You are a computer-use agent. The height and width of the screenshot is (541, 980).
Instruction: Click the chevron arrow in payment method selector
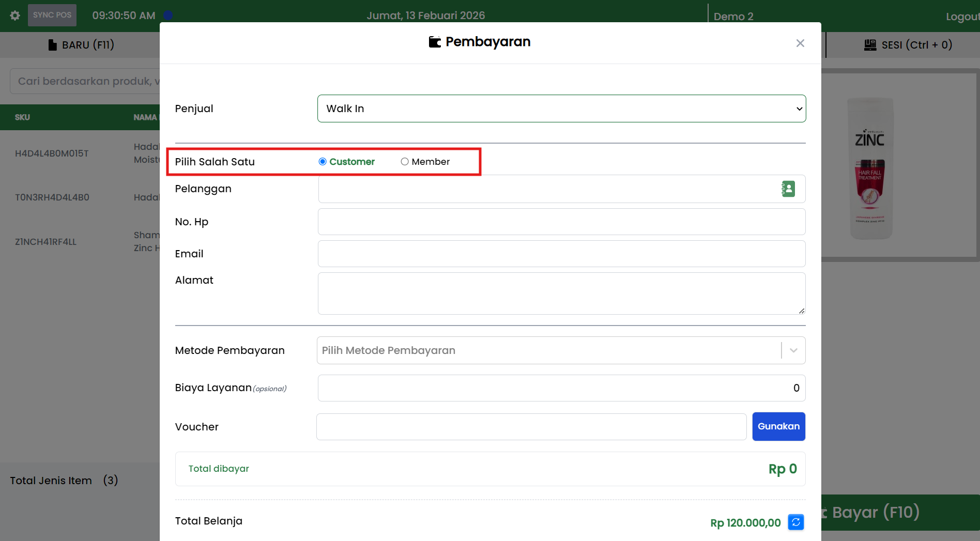pyautogui.click(x=793, y=350)
